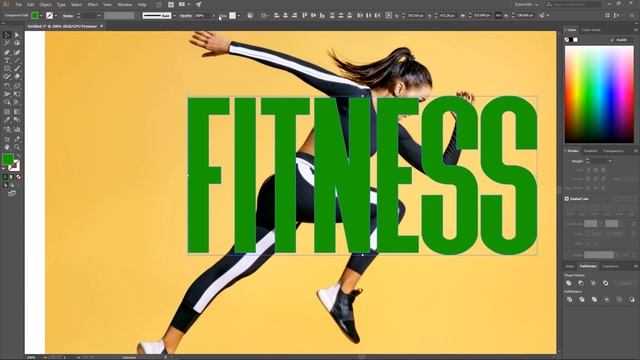Open the File menu

tap(18, 4)
